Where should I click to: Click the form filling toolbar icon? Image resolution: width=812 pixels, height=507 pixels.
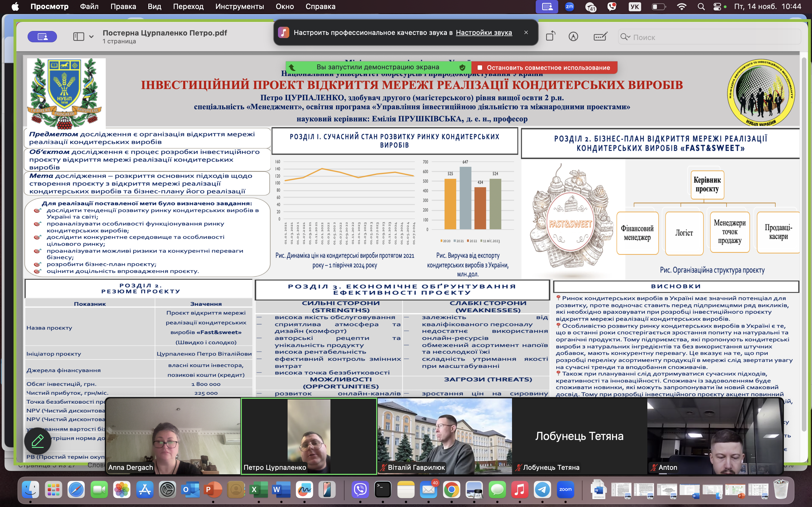[x=600, y=36]
